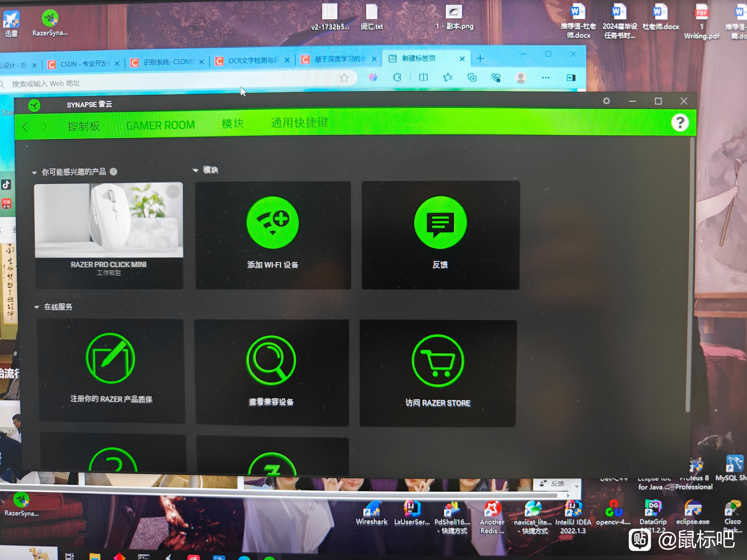747x560 pixels.
Task: Go back with Synapse left arrow
Action: (x=25, y=127)
